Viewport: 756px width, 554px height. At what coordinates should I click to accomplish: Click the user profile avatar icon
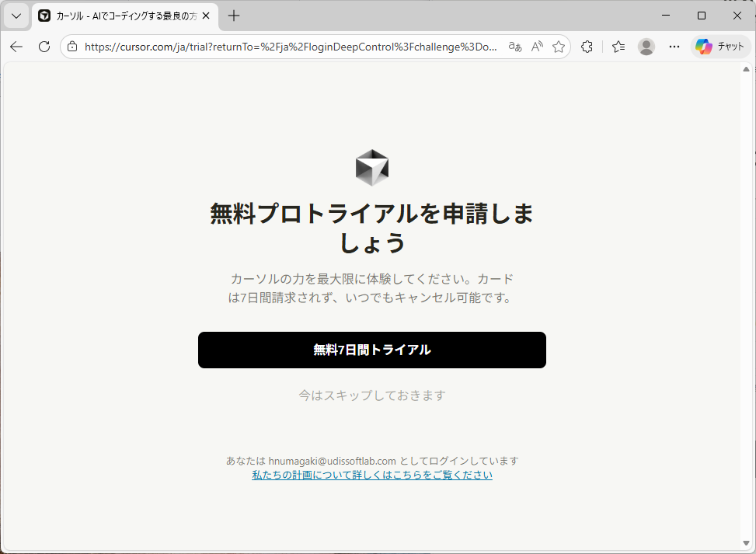click(x=646, y=47)
